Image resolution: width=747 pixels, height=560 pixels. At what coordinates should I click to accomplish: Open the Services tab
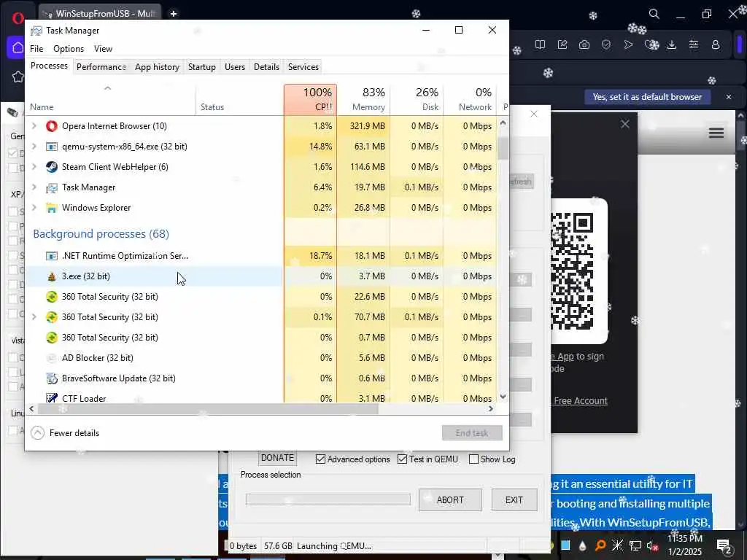point(303,67)
